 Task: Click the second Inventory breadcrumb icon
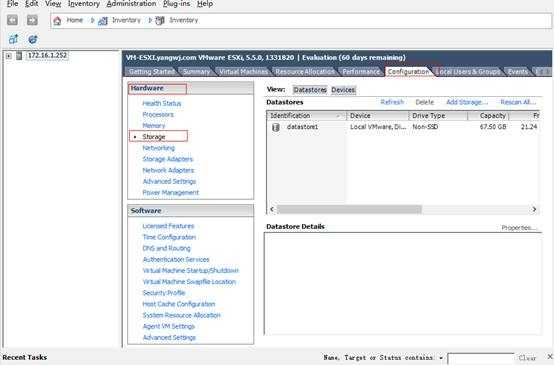click(160, 20)
